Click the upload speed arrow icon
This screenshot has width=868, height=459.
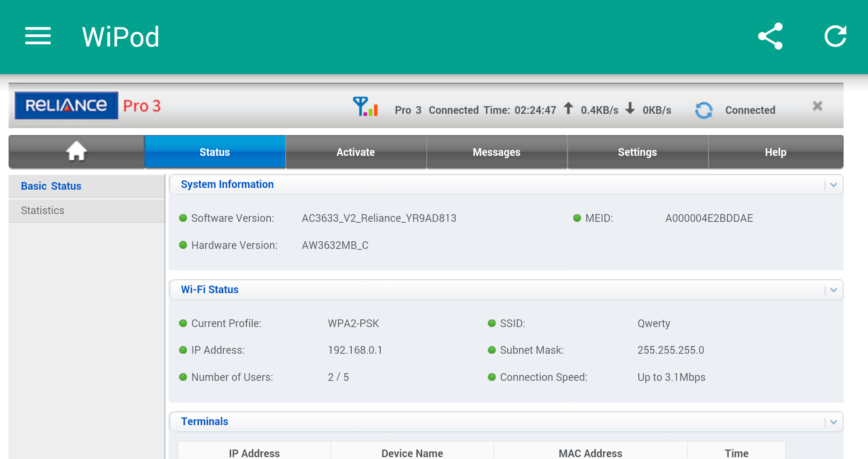click(x=568, y=108)
